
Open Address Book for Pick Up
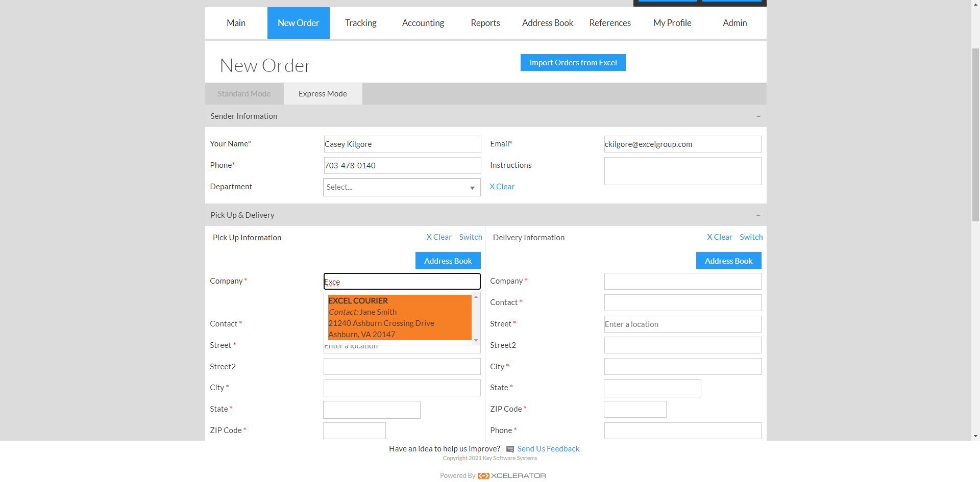tap(448, 261)
